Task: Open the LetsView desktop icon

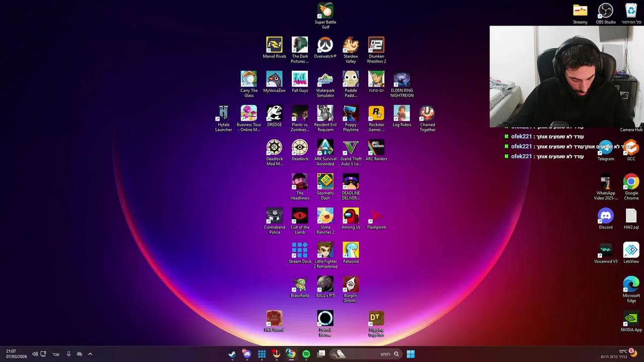Action: [x=631, y=253]
